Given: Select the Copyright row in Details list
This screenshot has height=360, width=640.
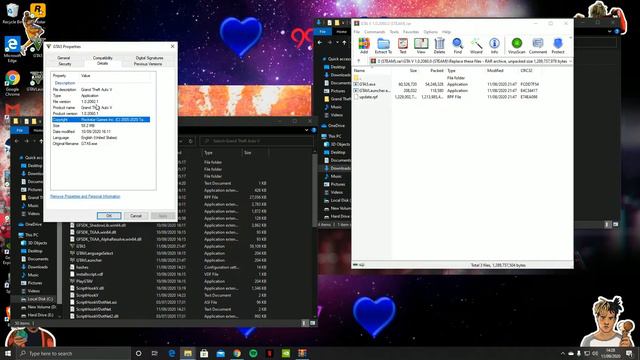Looking at the screenshot, I should tap(101, 120).
